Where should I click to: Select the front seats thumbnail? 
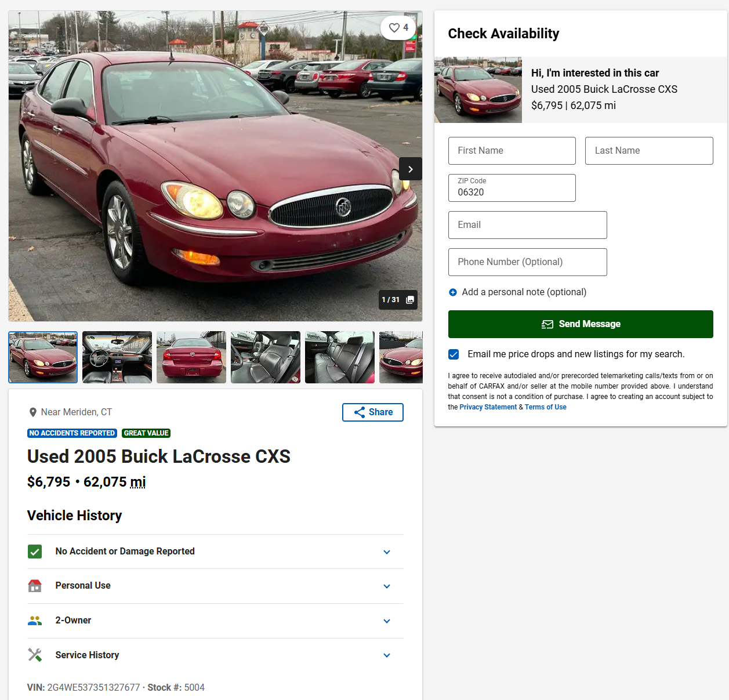coord(266,357)
